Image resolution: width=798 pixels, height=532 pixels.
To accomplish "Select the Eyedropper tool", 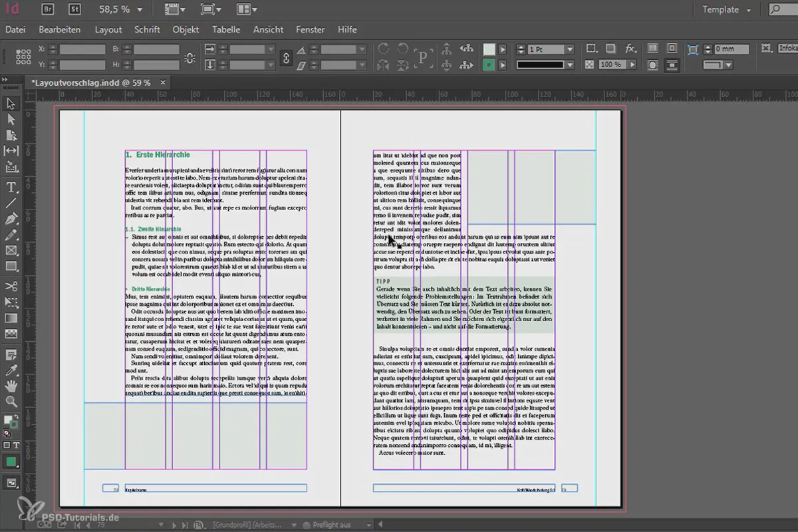I will [x=11, y=370].
